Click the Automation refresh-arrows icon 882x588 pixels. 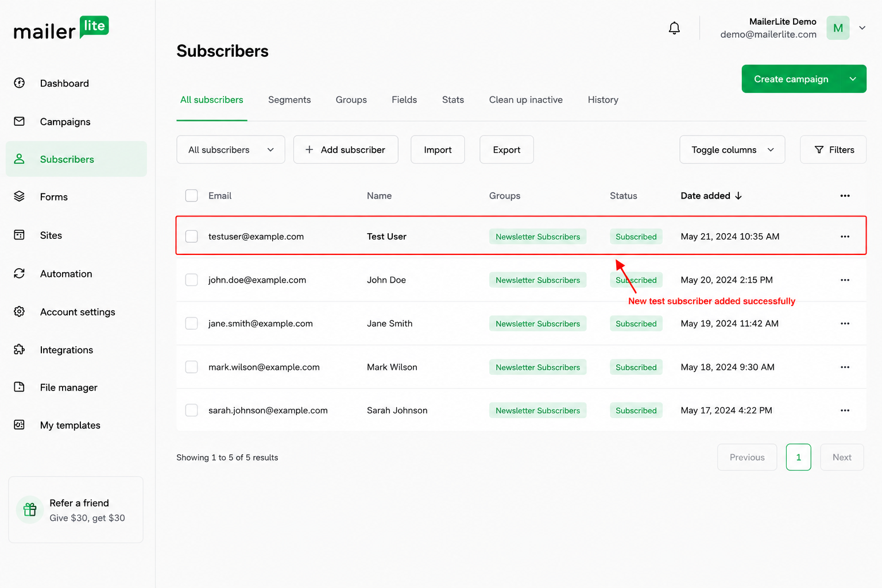point(20,273)
